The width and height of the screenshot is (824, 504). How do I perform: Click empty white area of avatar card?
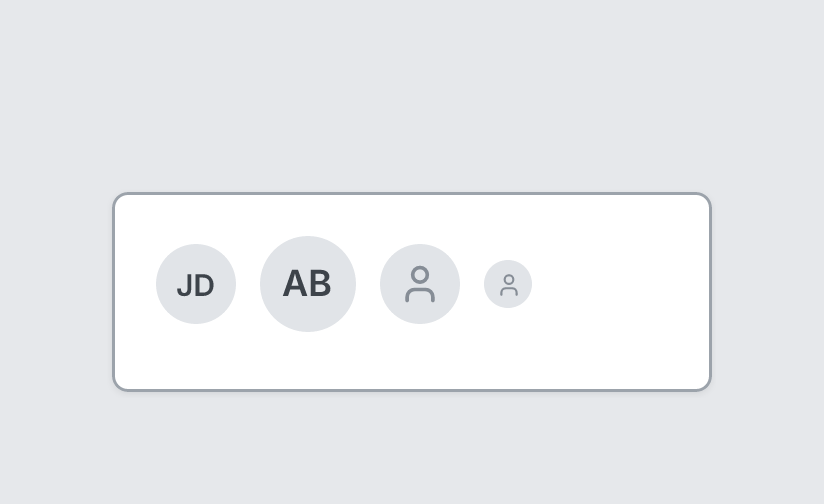(620, 292)
